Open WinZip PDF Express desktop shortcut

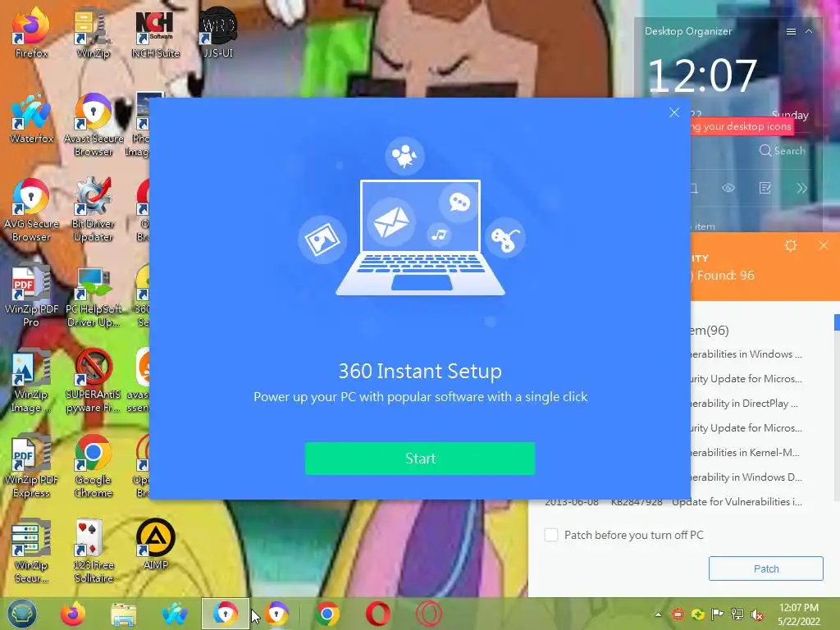(31, 466)
